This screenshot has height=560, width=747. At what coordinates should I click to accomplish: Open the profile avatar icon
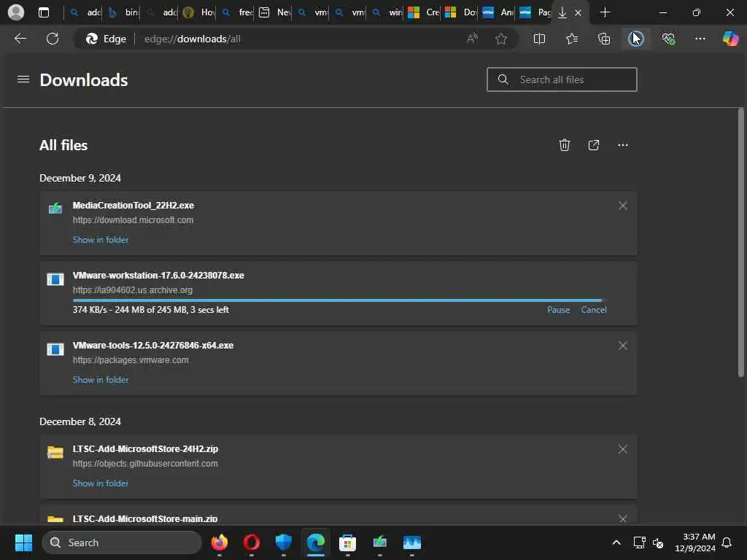pyautogui.click(x=16, y=12)
